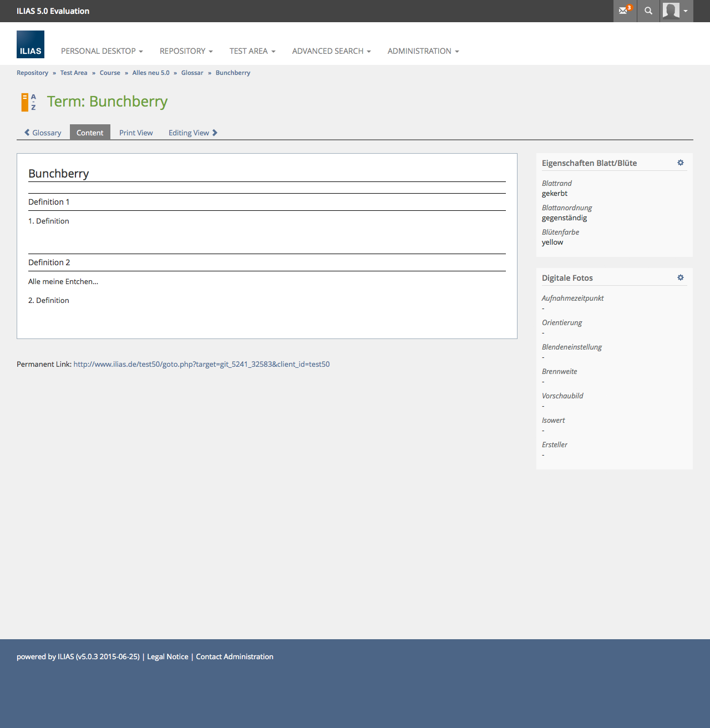Click the glossary A-Z book icon

pyautogui.click(x=28, y=102)
